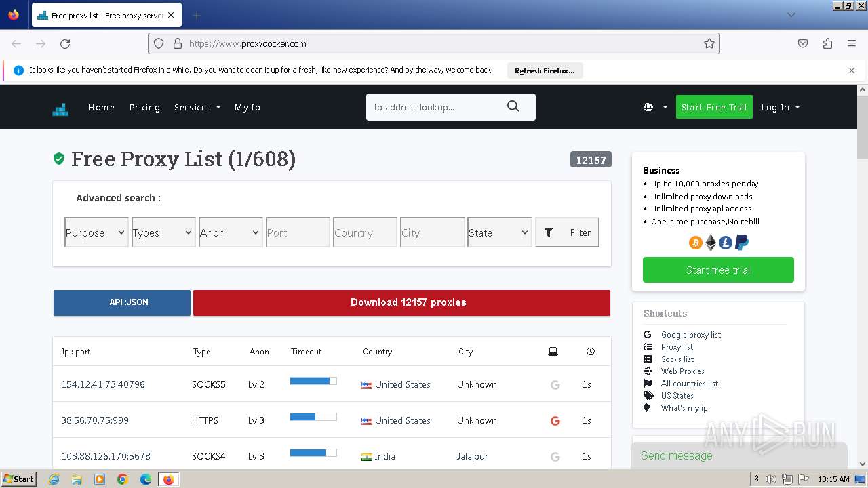Viewport: 868px width, 488px height.
Task: Expand the Log In dropdown
Action: 780,107
